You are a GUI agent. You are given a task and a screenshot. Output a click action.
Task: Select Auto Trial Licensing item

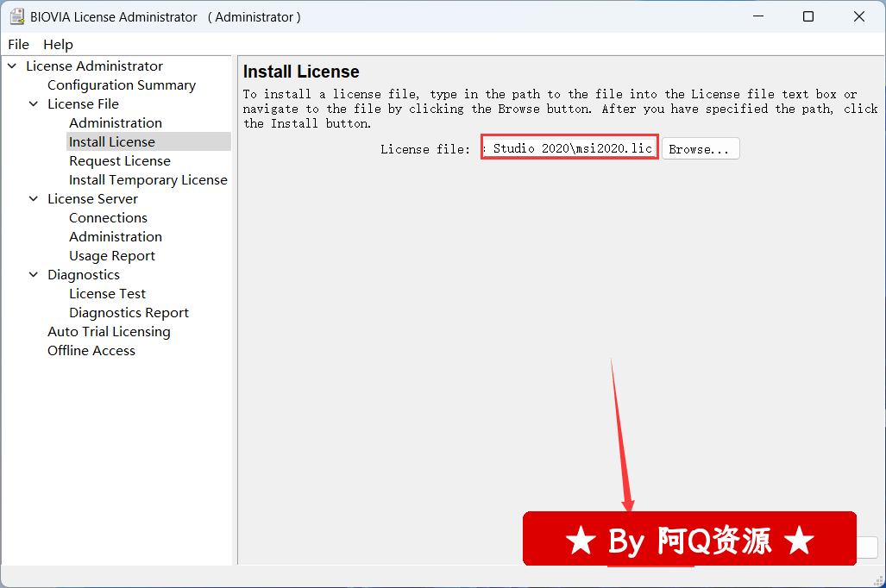click(x=109, y=332)
